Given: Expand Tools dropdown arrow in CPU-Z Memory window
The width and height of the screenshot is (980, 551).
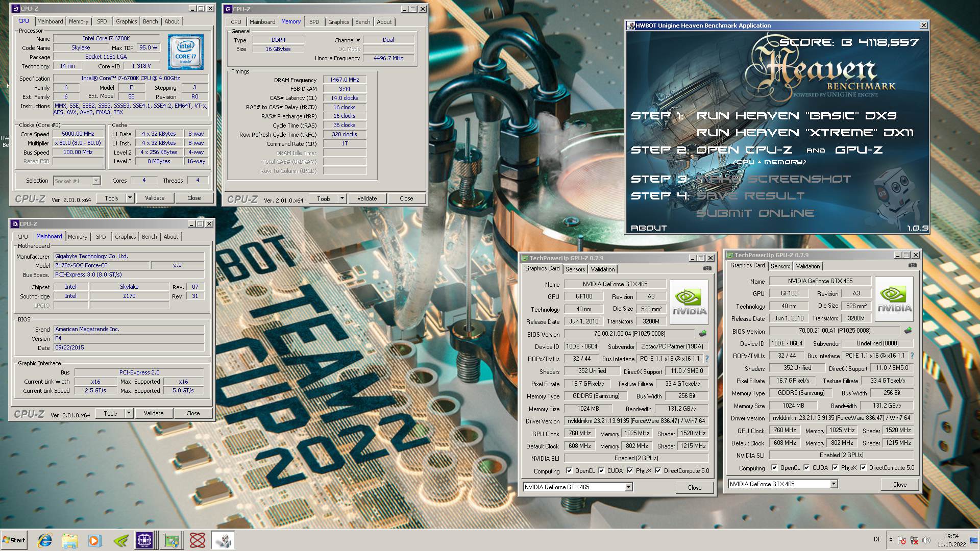Looking at the screenshot, I should coord(342,198).
